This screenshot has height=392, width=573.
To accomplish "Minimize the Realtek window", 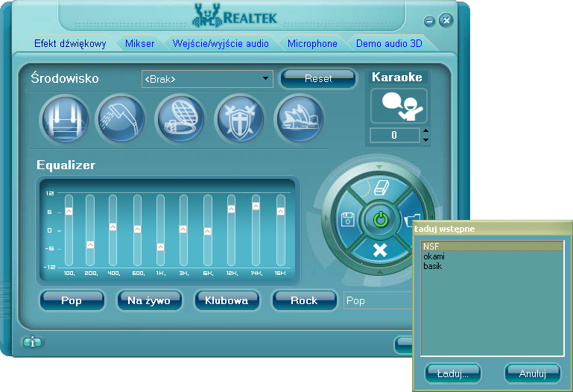I will (x=429, y=21).
